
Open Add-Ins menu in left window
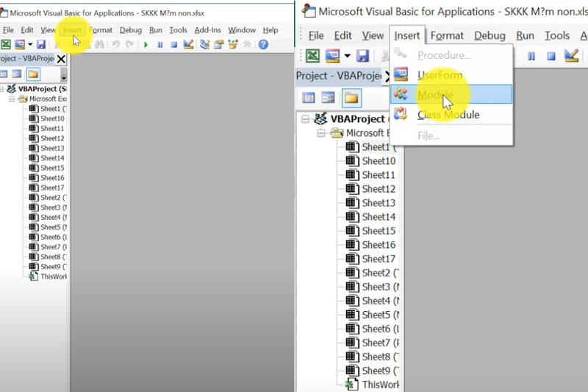(x=207, y=30)
